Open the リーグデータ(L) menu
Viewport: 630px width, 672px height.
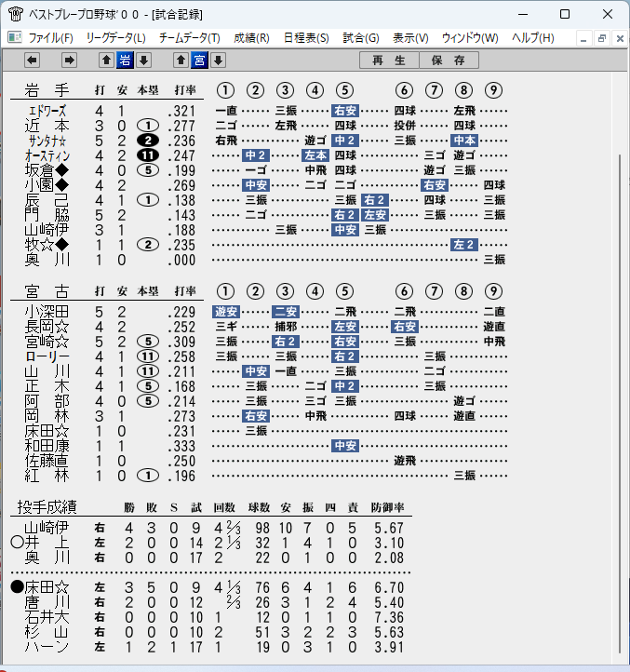tap(115, 38)
